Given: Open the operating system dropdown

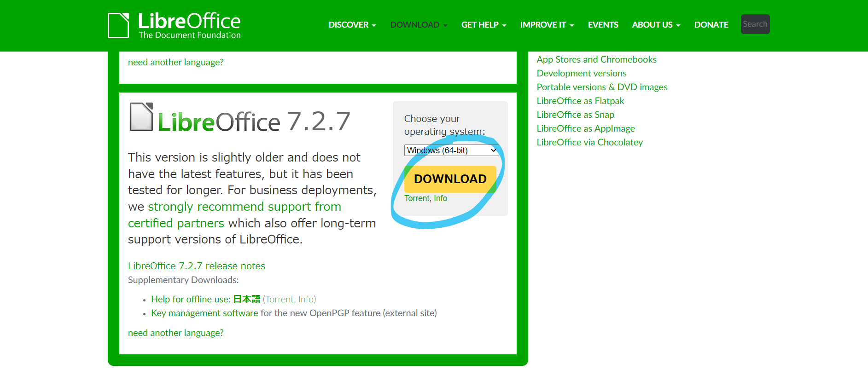Looking at the screenshot, I should coord(451,150).
